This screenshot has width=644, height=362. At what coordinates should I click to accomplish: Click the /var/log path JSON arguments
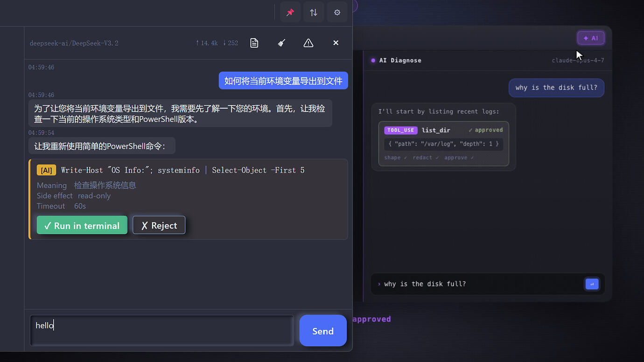click(x=443, y=144)
